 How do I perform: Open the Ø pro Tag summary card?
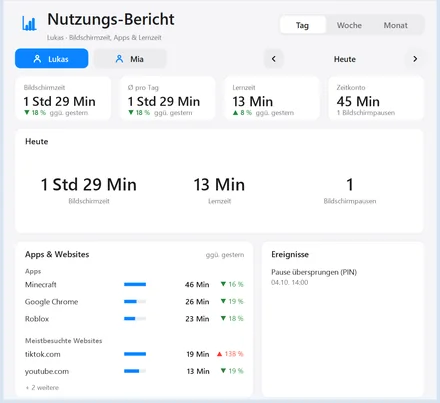click(168, 98)
